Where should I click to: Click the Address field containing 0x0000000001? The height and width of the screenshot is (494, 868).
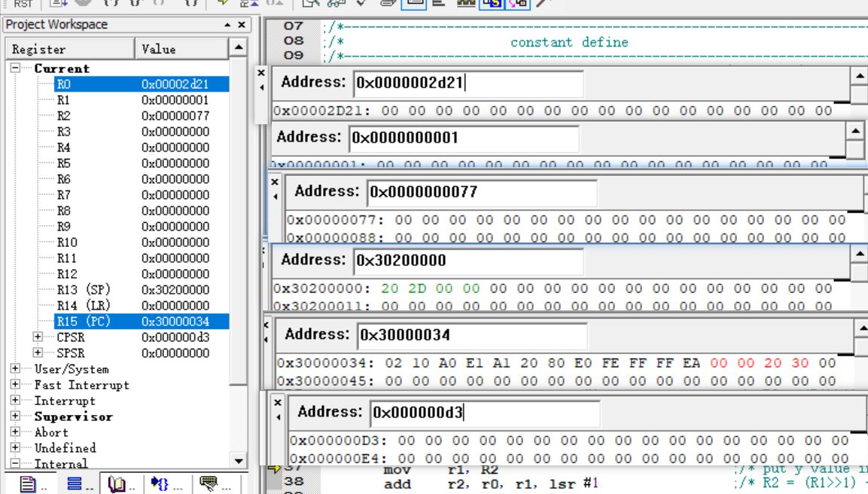point(464,138)
